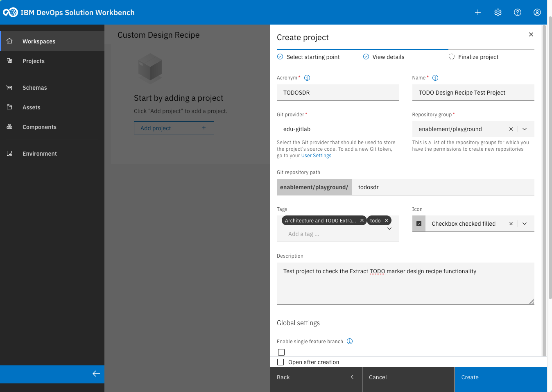This screenshot has height=392, width=552.
Task: Remove the Architecture and TODO Extra tag
Action: tap(362, 220)
